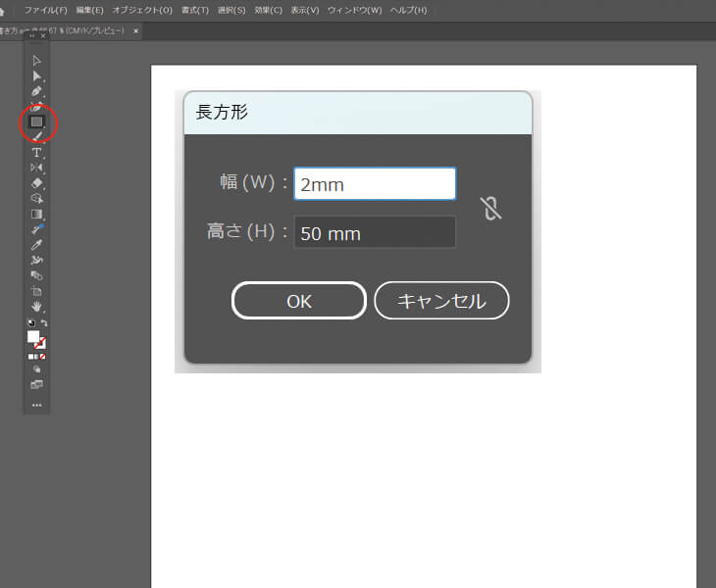Open the 書式(T) menu

[x=195, y=10]
